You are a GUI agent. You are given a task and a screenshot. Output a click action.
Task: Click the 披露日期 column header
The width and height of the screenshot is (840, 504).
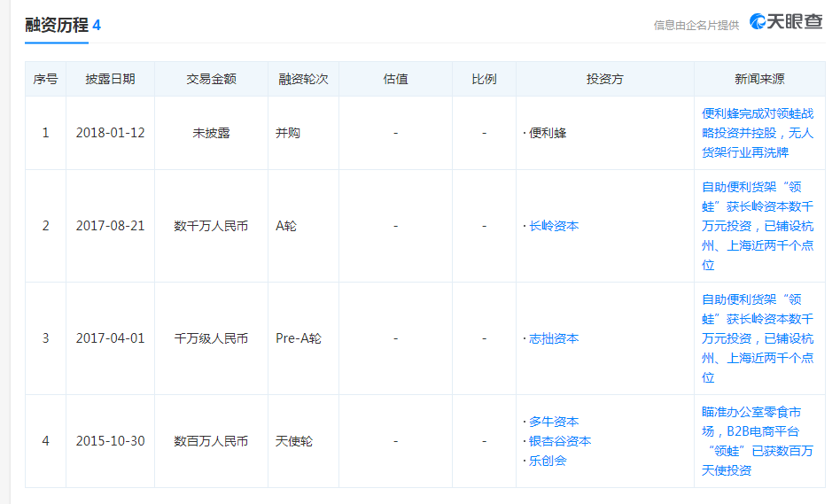coord(111,79)
